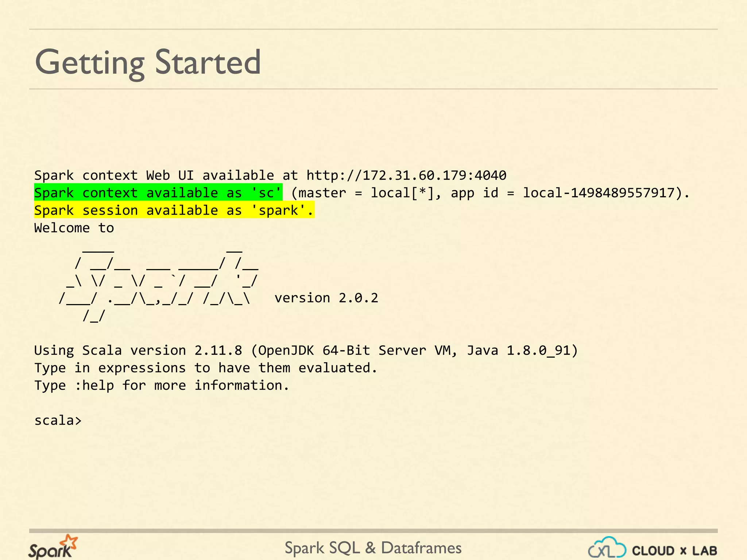Click 'Type :help for more information' line

pos(162,385)
